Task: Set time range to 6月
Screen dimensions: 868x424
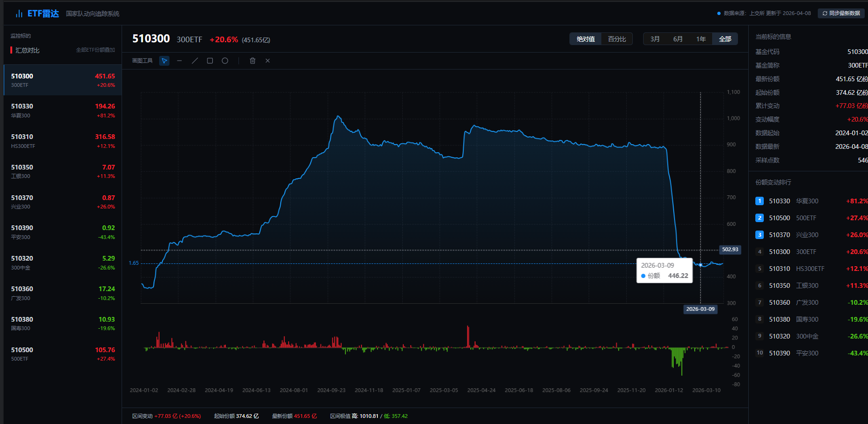Action: pyautogui.click(x=678, y=39)
